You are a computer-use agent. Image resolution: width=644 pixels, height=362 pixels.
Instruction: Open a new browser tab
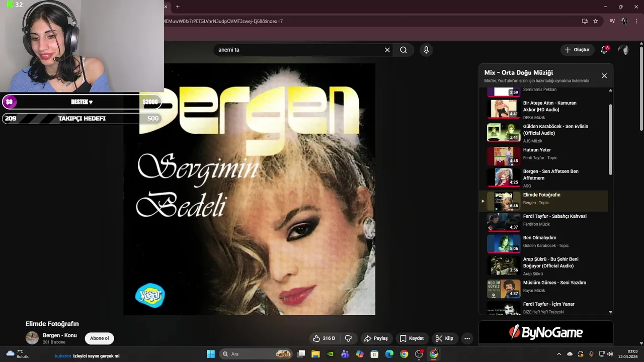(178, 7)
